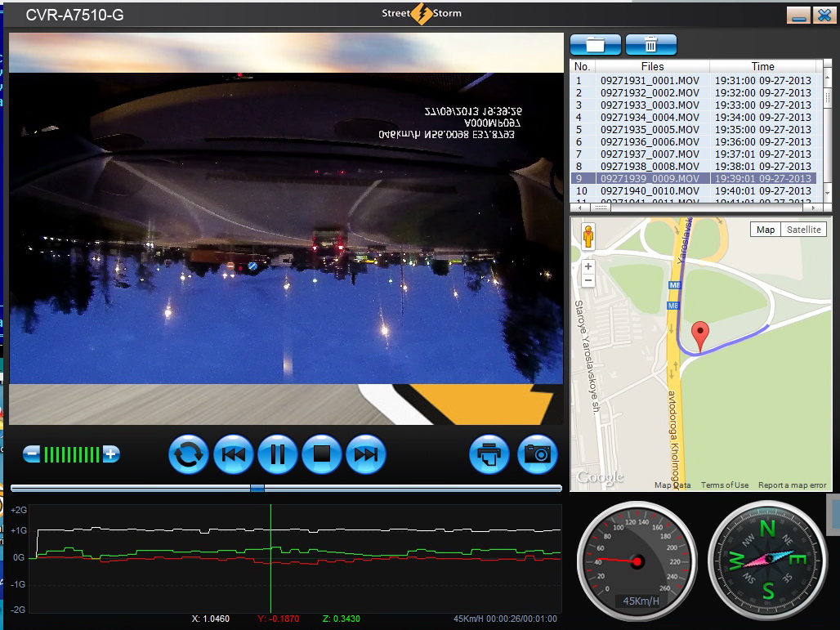Image resolution: width=840 pixels, height=630 pixels.
Task: Select the Map view button
Action: 766,230
